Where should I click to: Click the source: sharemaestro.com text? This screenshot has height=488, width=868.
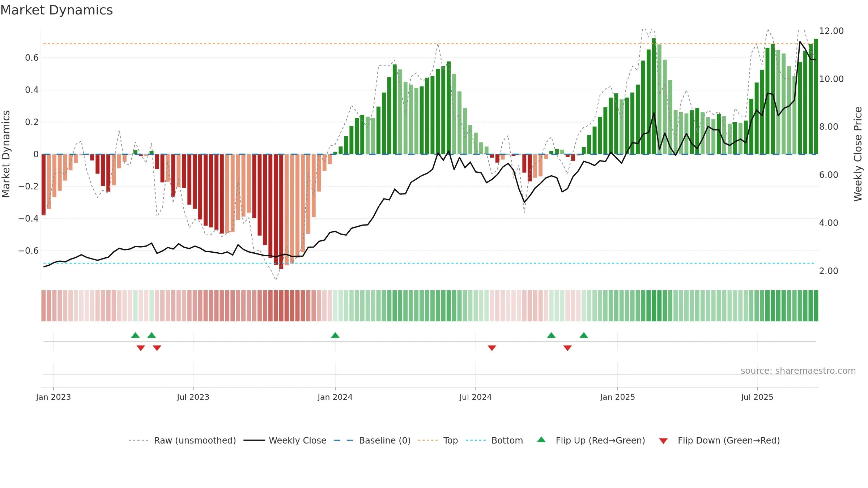(798, 371)
